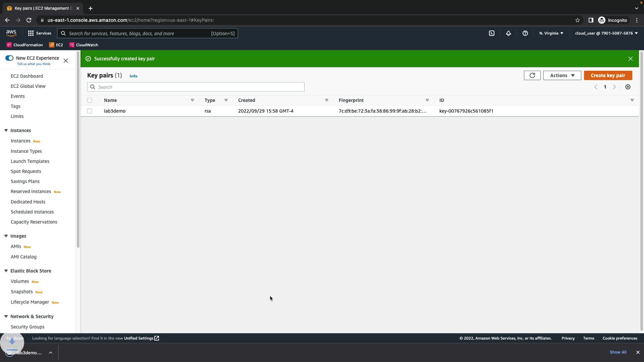This screenshot has height=362, width=644.
Task: Go to EC2 Dashboard in sidebar
Action: (27, 76)
